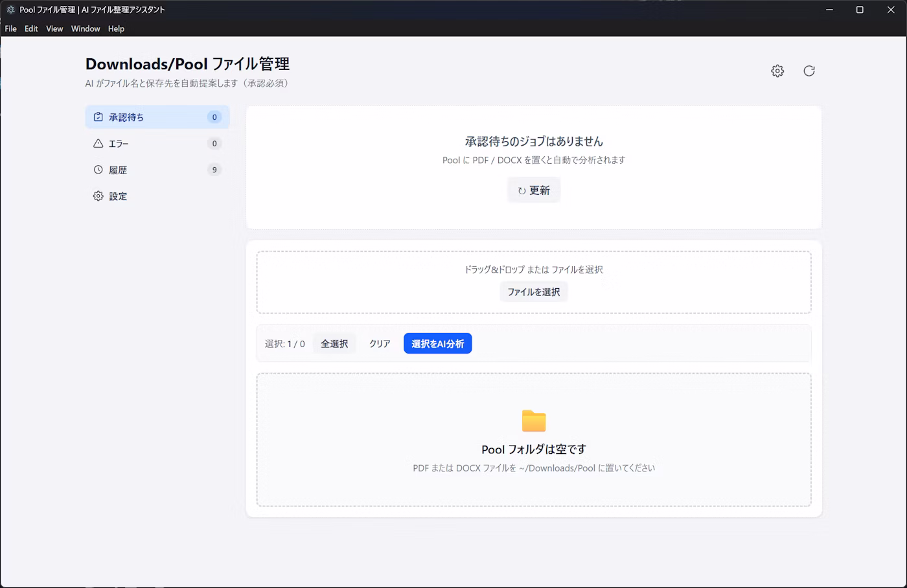Open the File menu
Image resolution: width=907 pixels, height=588 pixels.
[11, 28]
